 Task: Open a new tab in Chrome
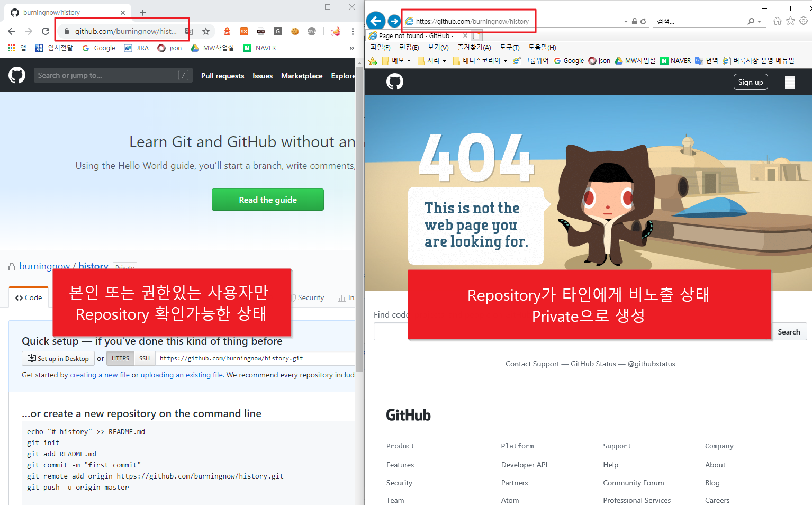click(143, 12)
